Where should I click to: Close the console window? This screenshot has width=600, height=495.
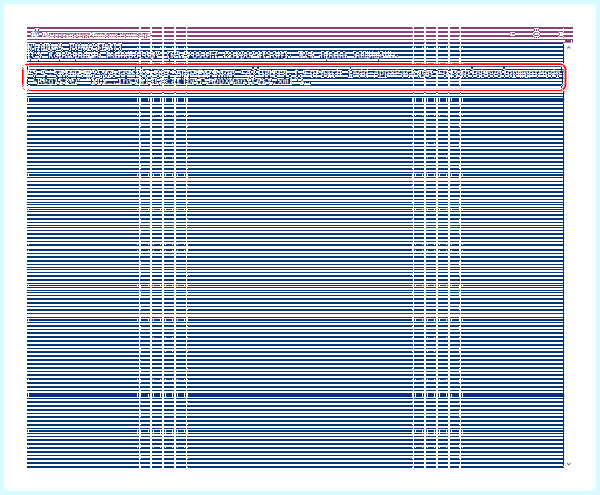click(561, 34)
